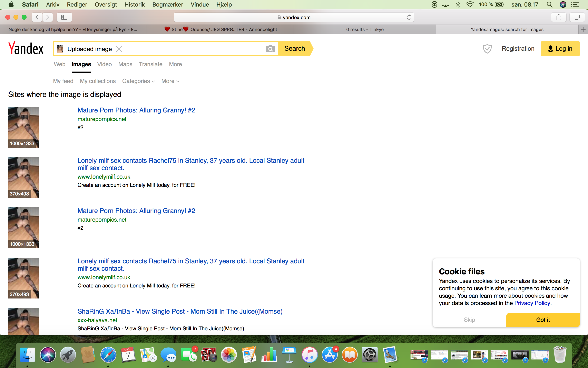Open the battery status menu
Viewport: 588px width, 368px height.
[x=492, y=4]
